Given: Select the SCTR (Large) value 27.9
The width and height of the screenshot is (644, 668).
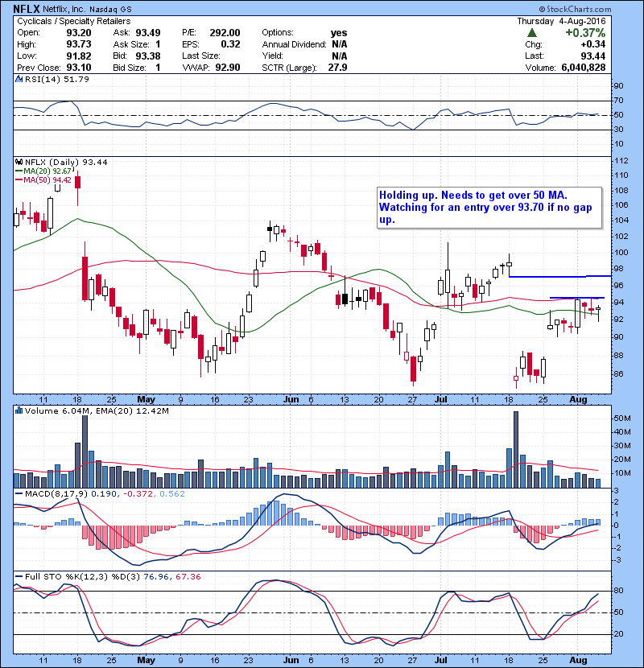Looking at the screenshot, I should 337,68.
